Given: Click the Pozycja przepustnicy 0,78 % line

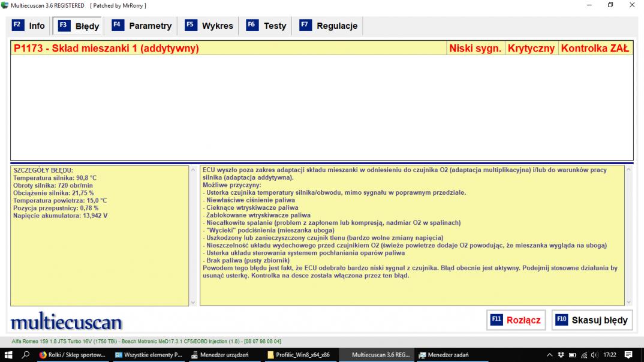Looking at the screenshot, I should 55,208.
